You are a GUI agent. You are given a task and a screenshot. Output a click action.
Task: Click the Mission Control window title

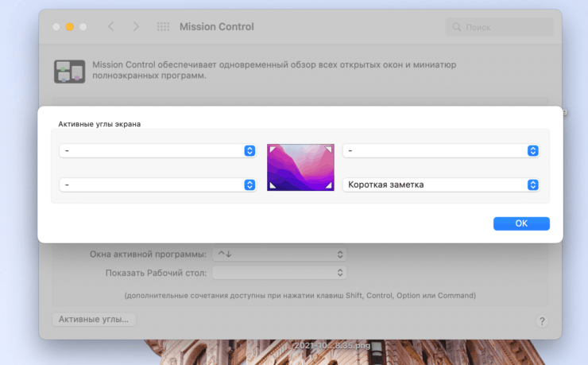[x=217, y=26]
